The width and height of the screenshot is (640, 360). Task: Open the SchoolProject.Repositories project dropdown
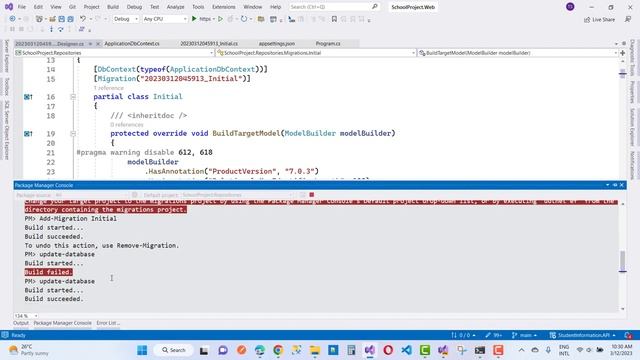coord(114,53)
